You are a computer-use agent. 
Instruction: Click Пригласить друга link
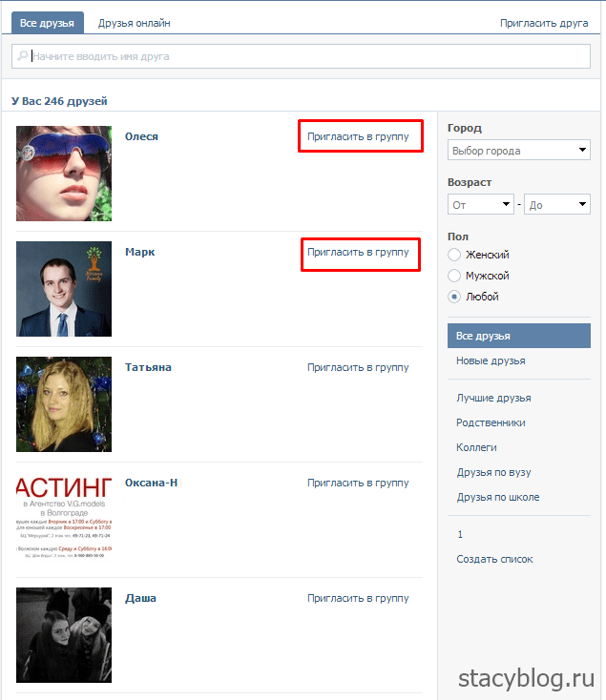pos(544,23)
